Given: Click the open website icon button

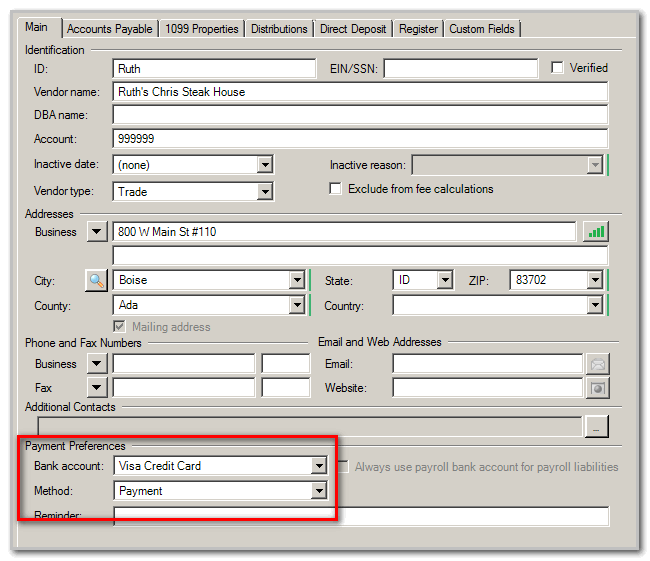Looking at the screenshot, I should point(597,387).
